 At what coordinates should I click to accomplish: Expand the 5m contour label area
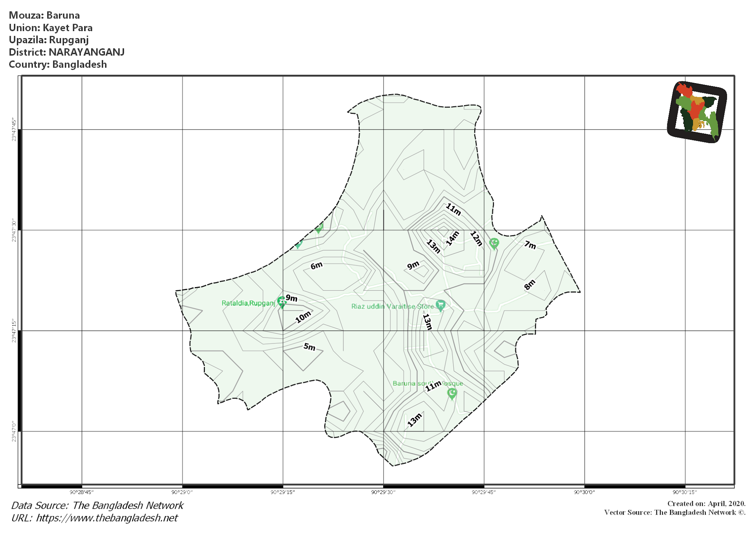point(309,347)
